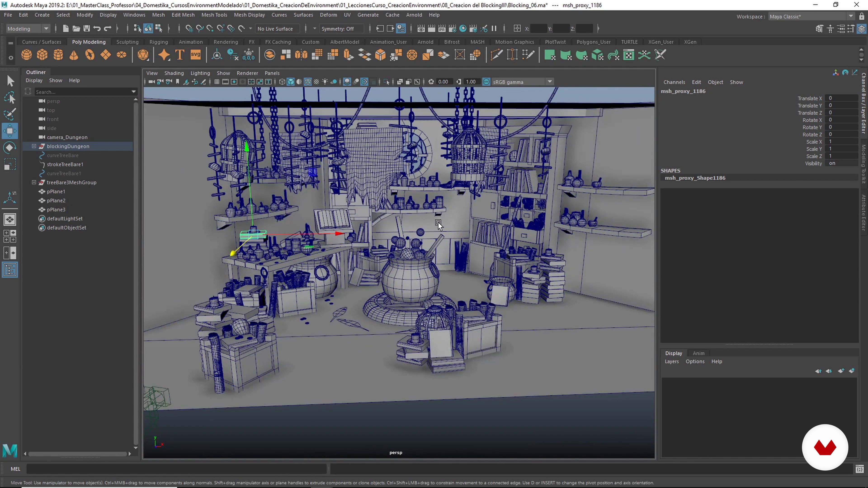Click the polygon cube shelf icon
This screenshot has height=488, width=868.
(x=42, y=55)
